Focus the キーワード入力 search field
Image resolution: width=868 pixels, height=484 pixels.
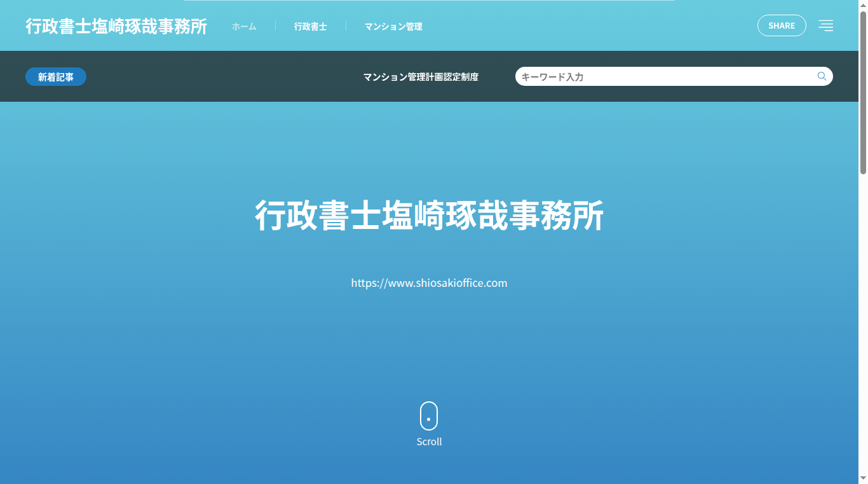[664, 76]
